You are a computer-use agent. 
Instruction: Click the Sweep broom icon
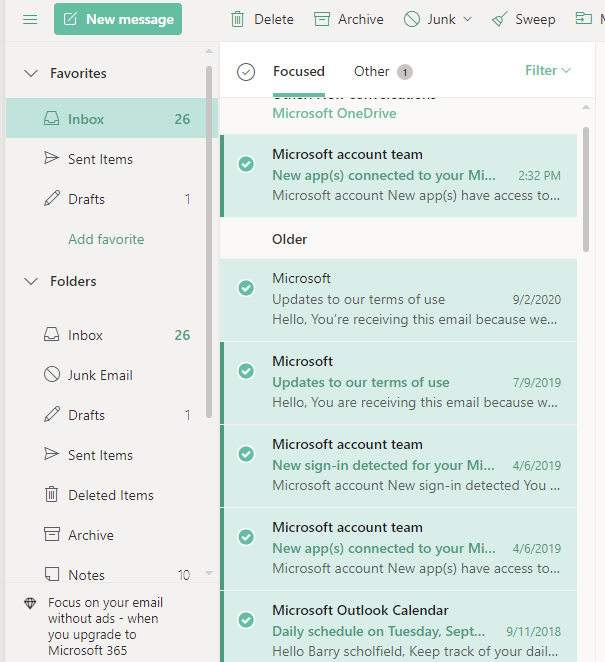[499, 19]
